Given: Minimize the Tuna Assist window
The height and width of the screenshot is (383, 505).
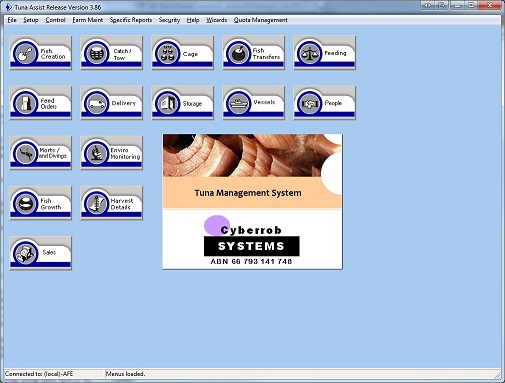Looking at the screenshot, I should (x=457, y=5).
